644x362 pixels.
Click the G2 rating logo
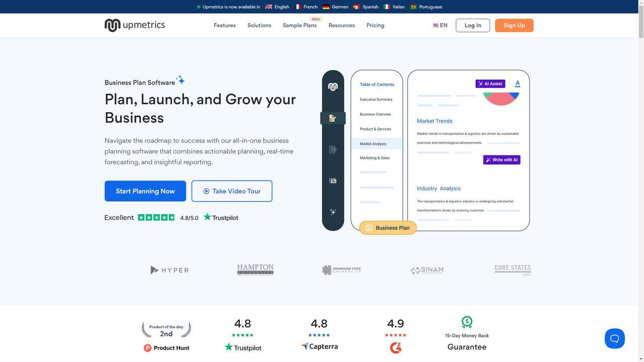coord(395,347)
